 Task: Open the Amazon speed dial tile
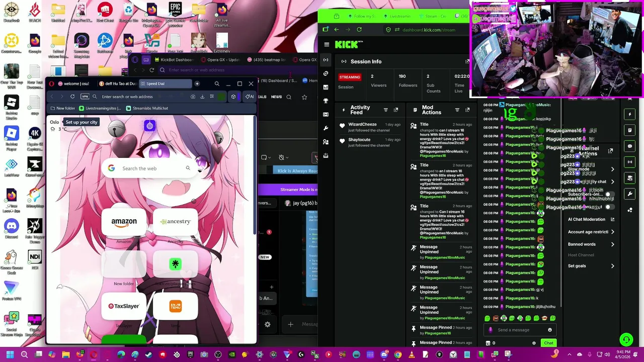pyautogui.click(x=124, y=222)
